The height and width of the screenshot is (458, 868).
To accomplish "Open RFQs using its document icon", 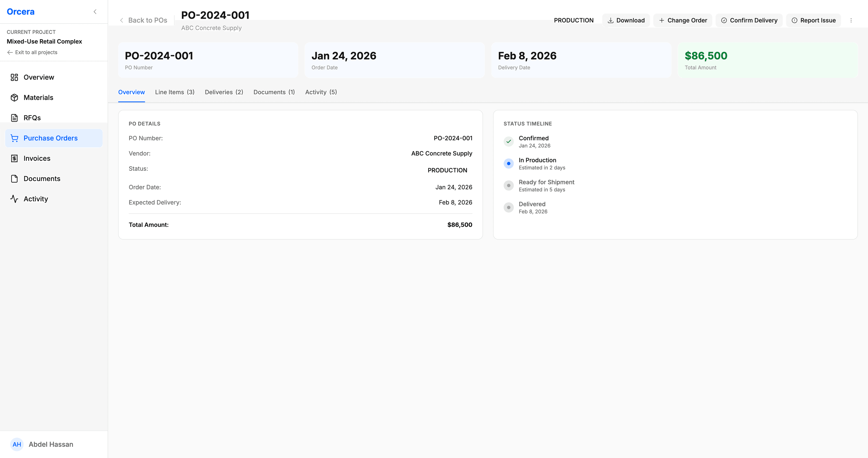I will [x=14, y=118].
